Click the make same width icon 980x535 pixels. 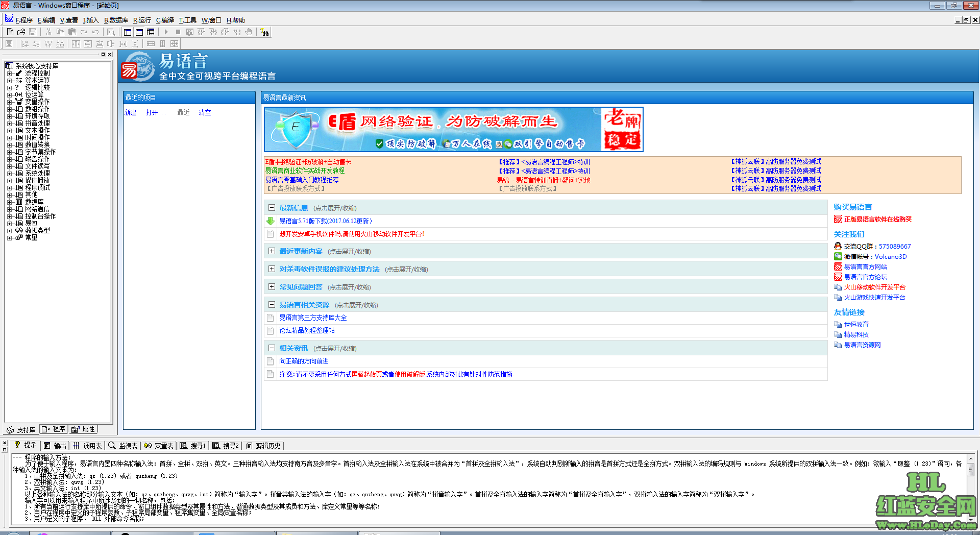[151, 43]
